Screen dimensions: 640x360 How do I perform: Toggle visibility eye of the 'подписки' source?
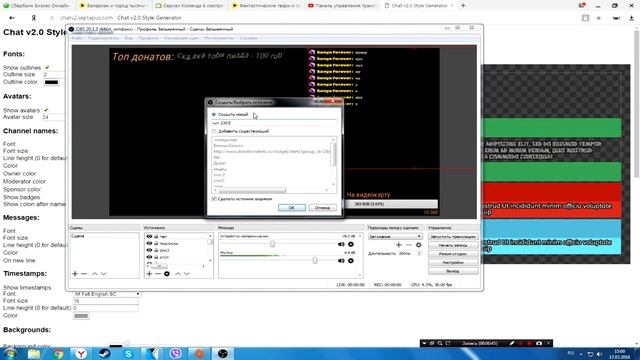pyautogui.click(x=149, y=244)
